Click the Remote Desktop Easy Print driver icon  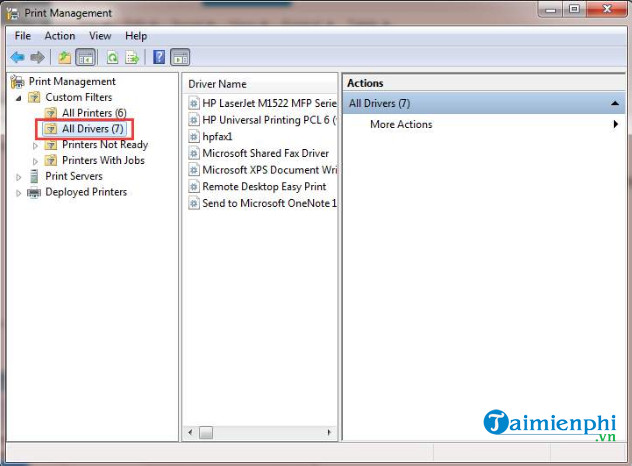point(194,187)
